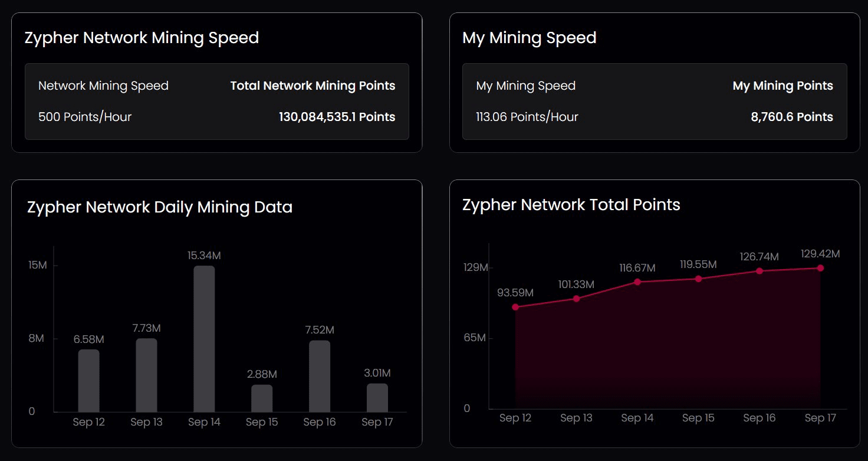The width and height of the screenshot is (868, 461).
Task: Click the Zypher Network Mining Speed heading
Action: point(142,38)
